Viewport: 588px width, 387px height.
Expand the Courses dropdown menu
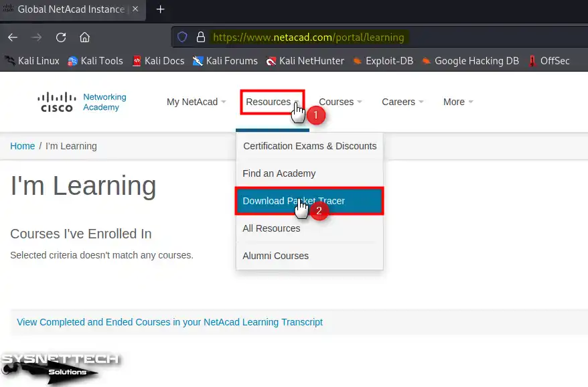[x=340, y=102]
